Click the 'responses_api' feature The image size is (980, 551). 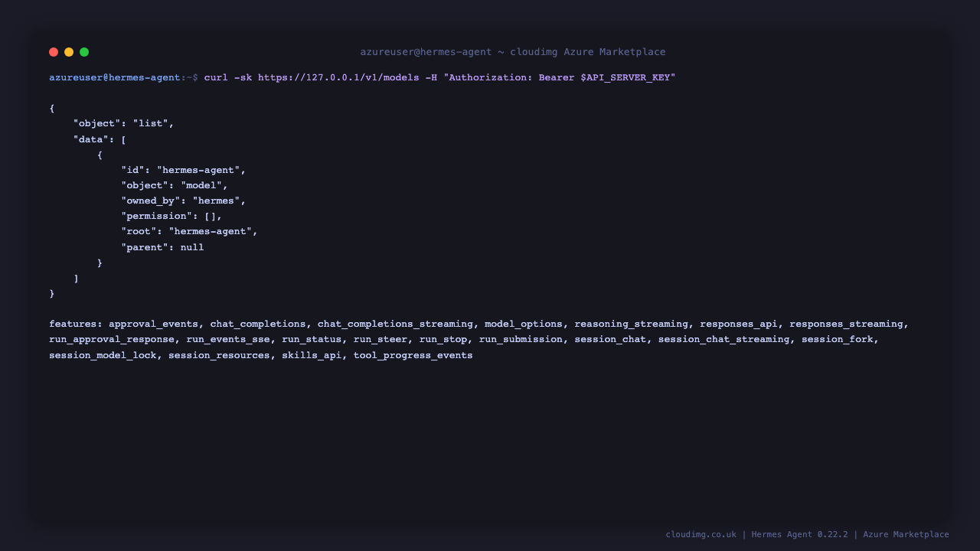point(739,324)
